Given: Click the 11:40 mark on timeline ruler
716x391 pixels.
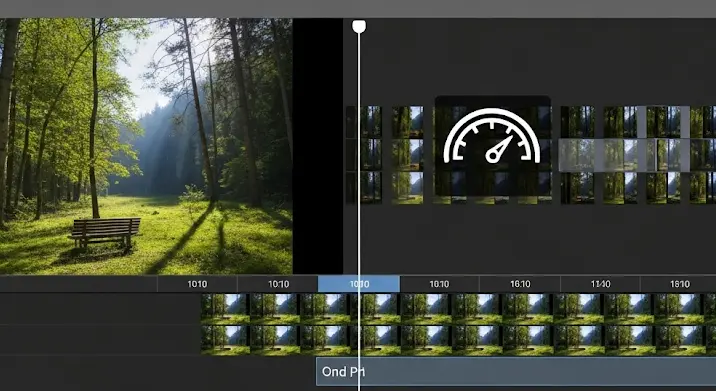Looking at the screenshot, I should tap(600, 284).
